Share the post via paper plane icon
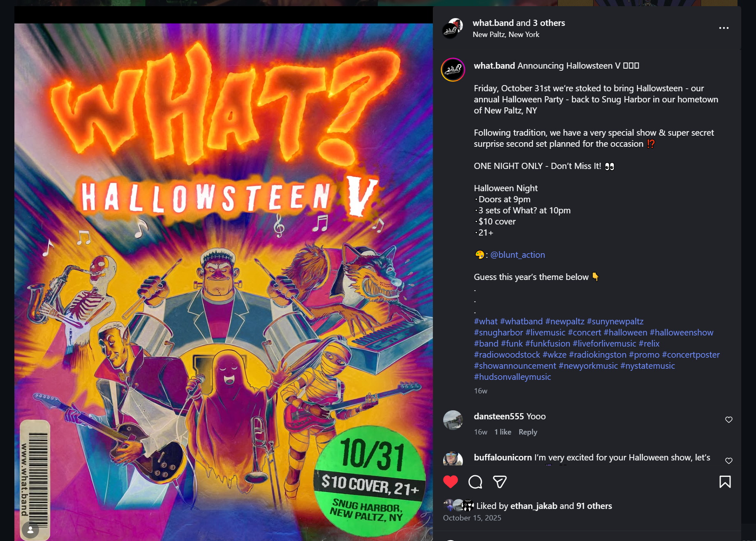This screenshot has height=541, width=756. (500, 482)
